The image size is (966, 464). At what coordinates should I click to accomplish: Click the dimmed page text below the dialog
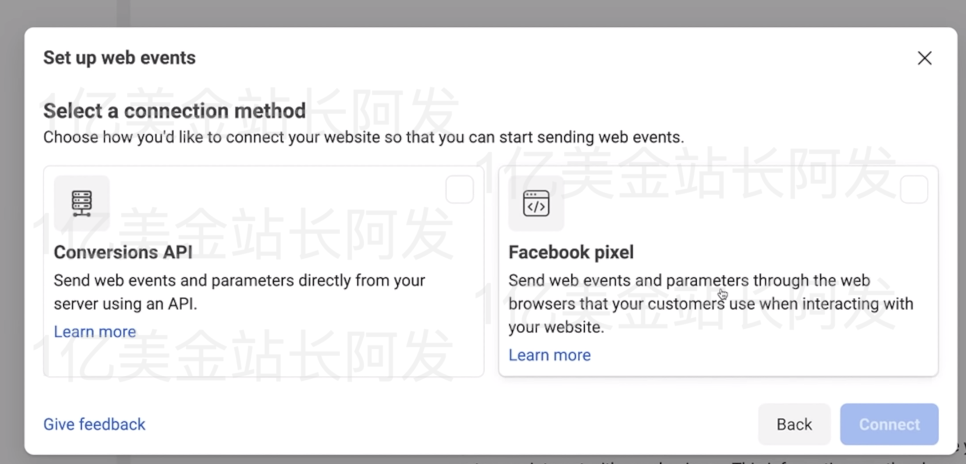[700, 460]
